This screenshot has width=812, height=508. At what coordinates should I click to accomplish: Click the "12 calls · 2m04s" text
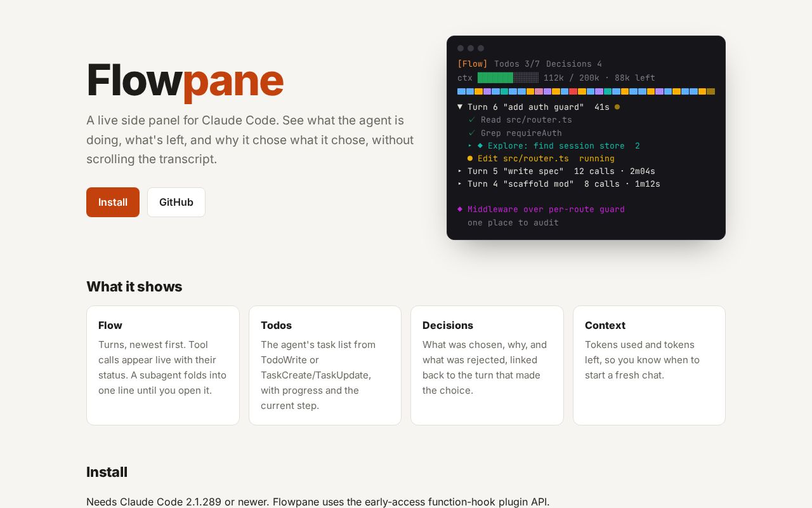click(x=615, y=171)
